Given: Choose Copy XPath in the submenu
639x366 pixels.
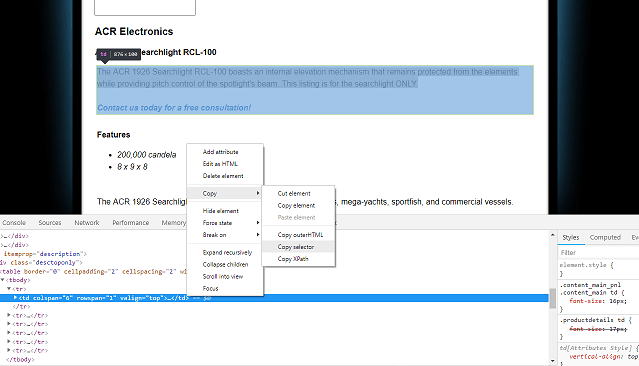Looking at the screenshot, I should pyautogui.click(x=293, y=259).
